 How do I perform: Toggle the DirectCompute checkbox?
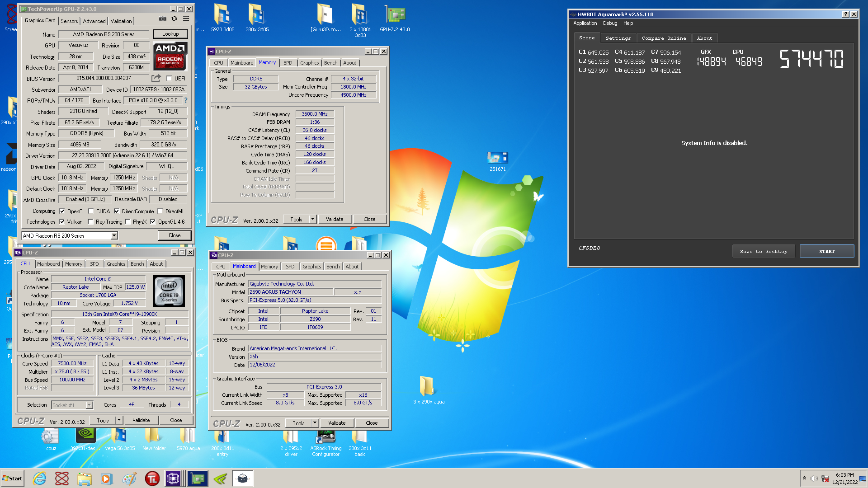(117, 211)
